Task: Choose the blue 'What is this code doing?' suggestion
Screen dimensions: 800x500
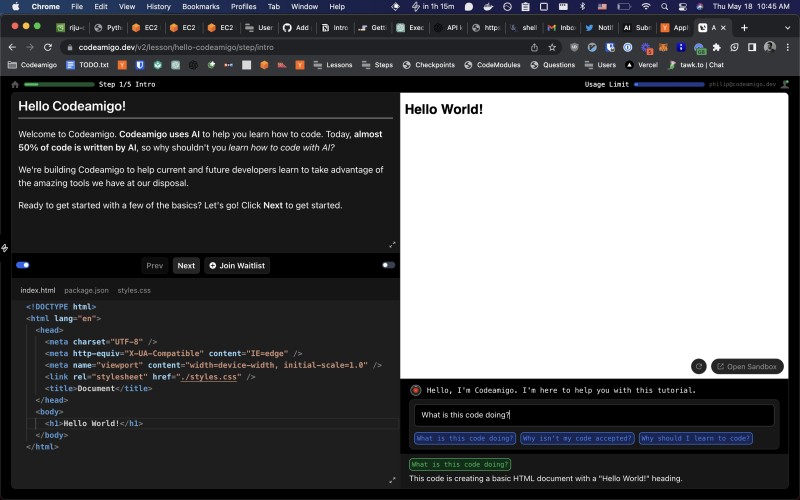Action: point(465,438)
